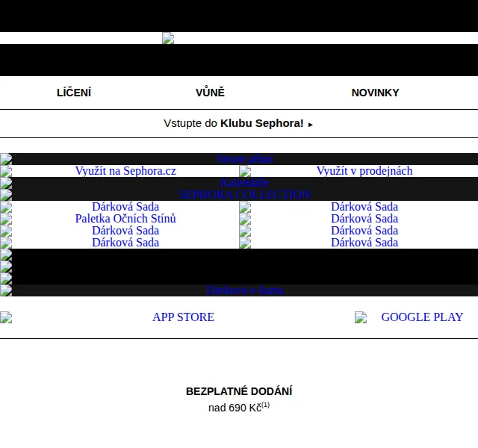Click broken image icon beside Strom přání
This screenshot has height=448, width=478.
(6, 159)
